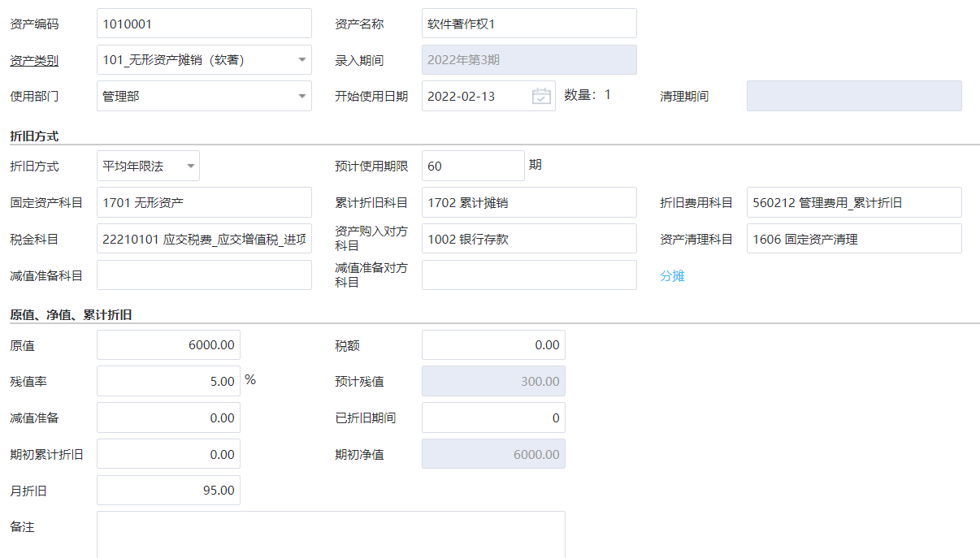
Task: Click the 原值 field showing 6000.00
Action: click(168, 344)
